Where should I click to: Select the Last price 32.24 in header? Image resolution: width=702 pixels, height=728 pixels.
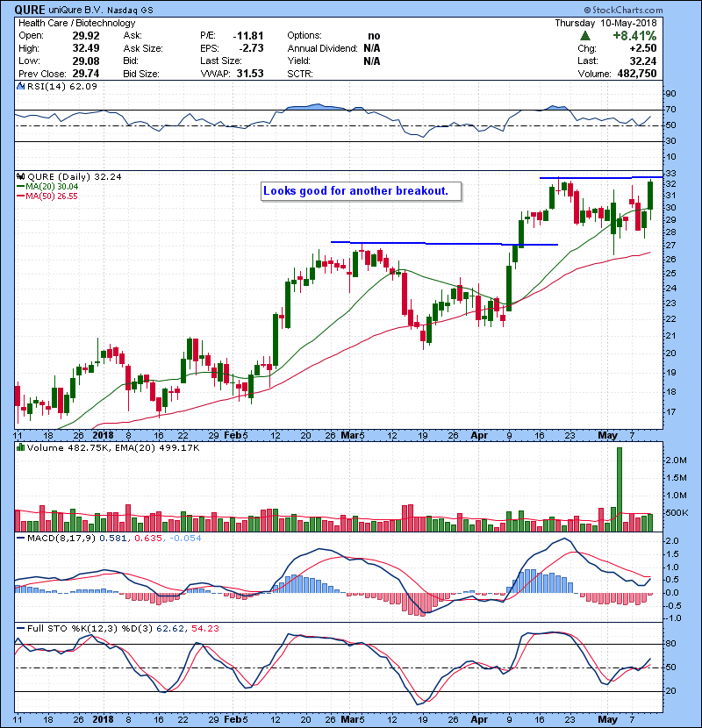(x=643, y=61)
